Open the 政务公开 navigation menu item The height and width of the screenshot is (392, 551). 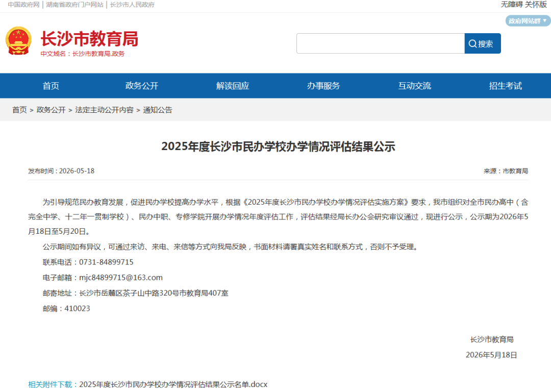142,86
